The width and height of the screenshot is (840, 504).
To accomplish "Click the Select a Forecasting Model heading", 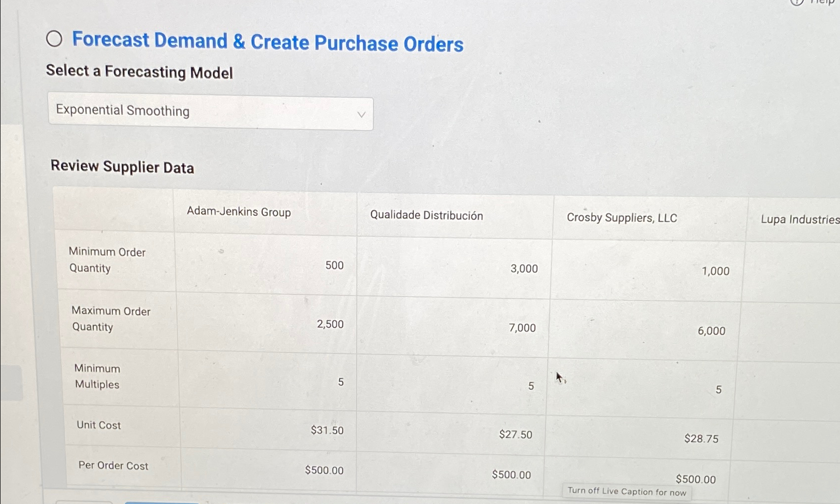I will pyautogui.click(x=140, y=72).
